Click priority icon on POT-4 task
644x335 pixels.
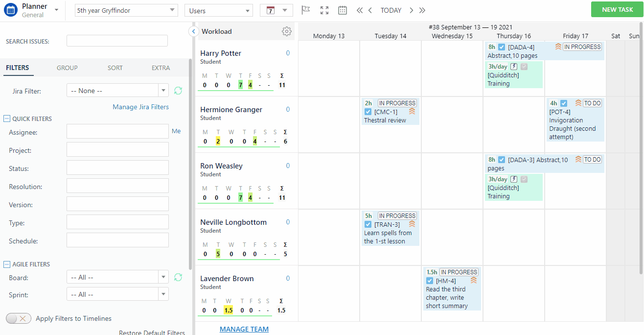578,103
